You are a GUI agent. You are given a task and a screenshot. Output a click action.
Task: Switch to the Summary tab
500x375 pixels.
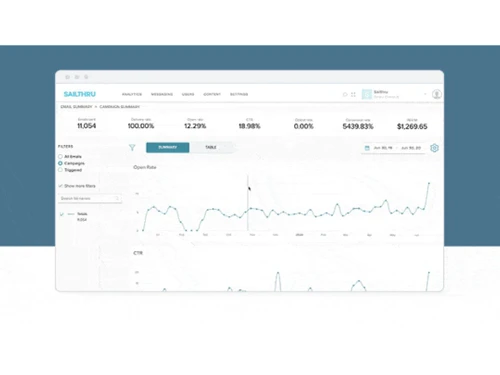point(168,147)
